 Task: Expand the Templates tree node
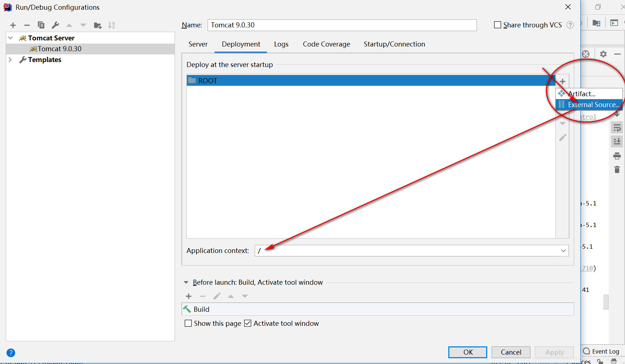pos(10,59)
